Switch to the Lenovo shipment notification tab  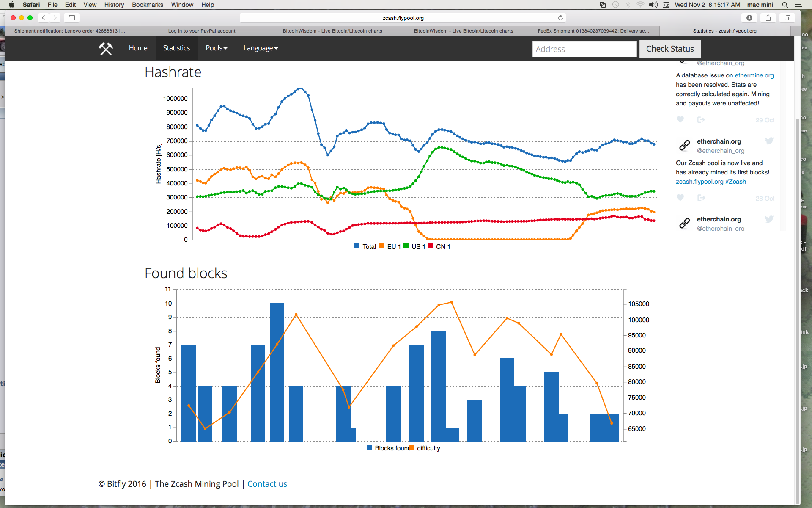click(x=70, y=31)
